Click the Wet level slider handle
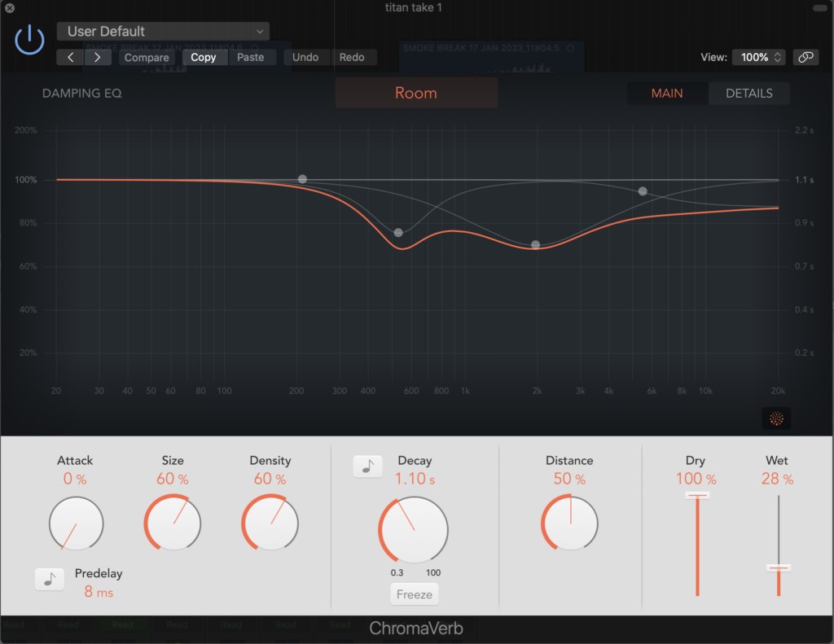The width and height of the screenshot is (834, 644). [778, 567]
